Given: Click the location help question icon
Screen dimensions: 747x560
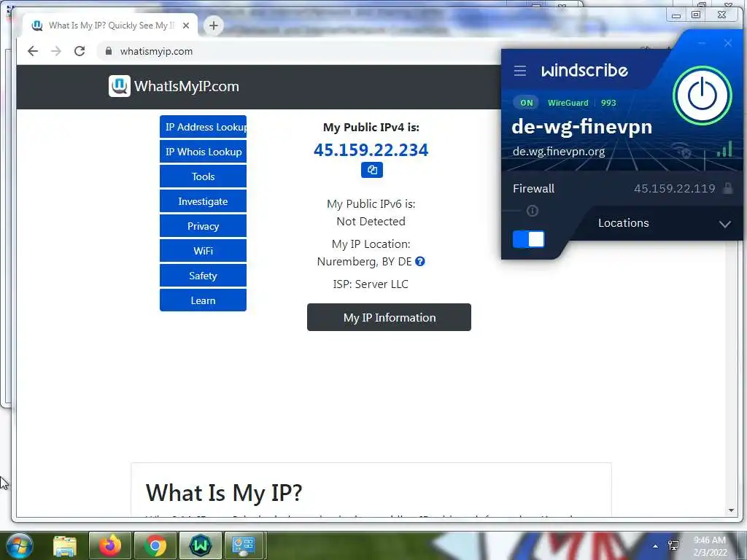Looking at the screenshot, I should [x=419, y=262].
